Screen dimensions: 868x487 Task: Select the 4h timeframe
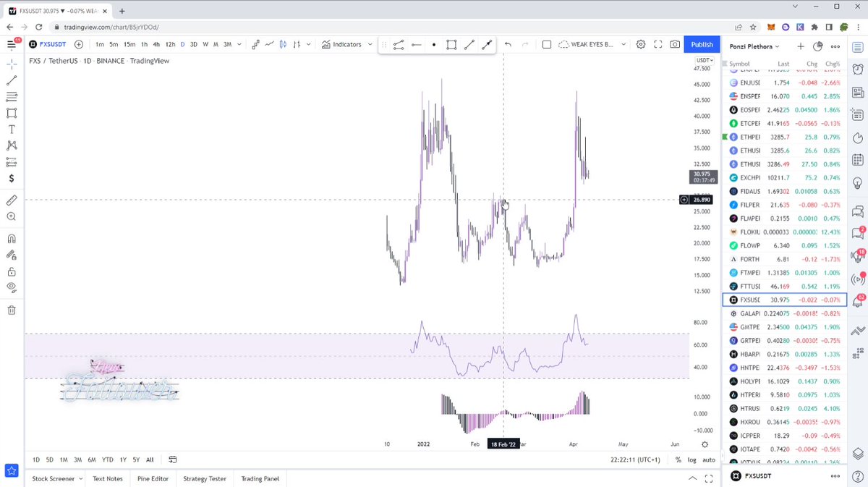156,45
